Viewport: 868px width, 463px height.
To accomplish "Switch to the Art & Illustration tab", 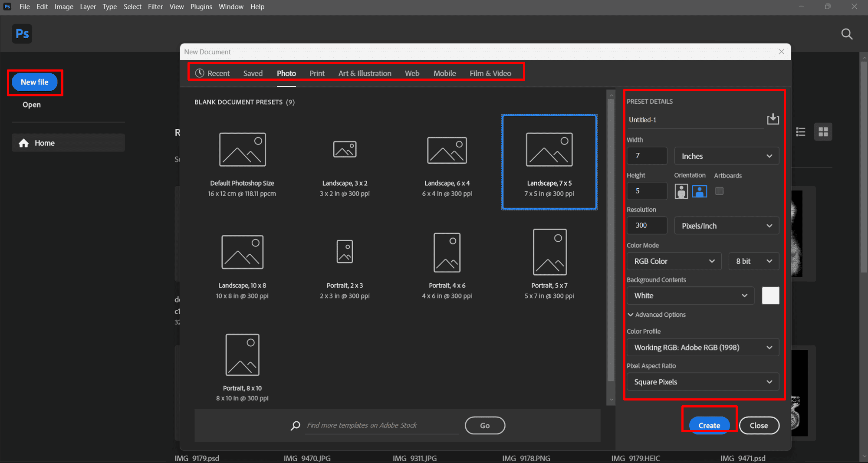I will pyautogui.click(x=365, y=73).
